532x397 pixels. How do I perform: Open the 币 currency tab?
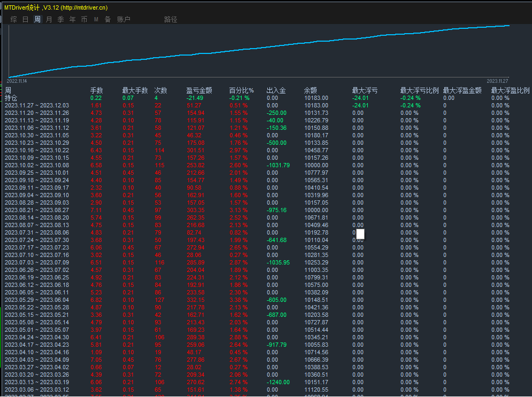coord(84,20)
